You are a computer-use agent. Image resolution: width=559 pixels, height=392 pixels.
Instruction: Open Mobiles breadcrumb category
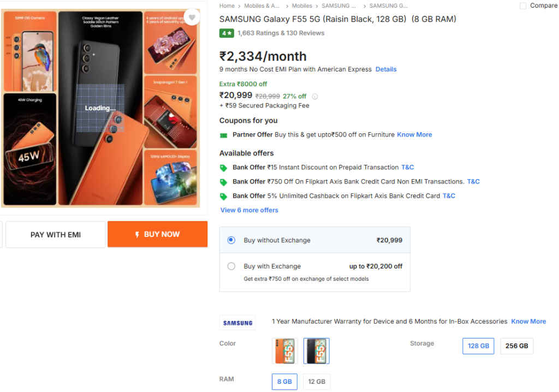click(x=302, y=5)
